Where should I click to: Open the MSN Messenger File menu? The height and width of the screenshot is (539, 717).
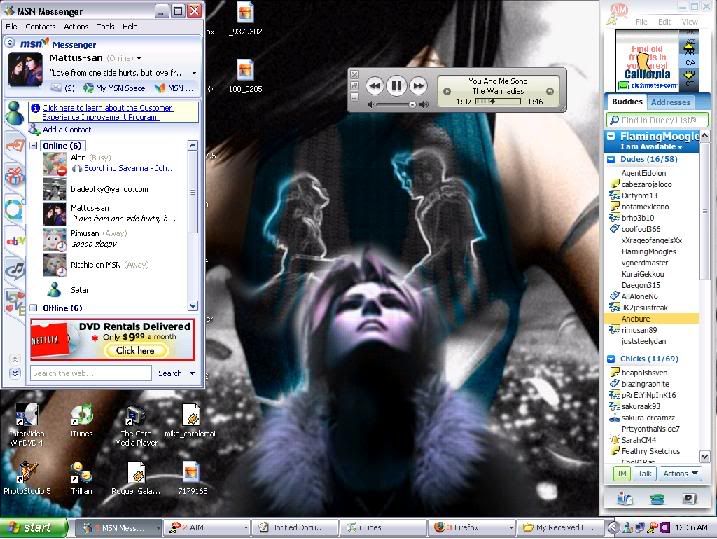pyautogui.click(x=11, y=27)
